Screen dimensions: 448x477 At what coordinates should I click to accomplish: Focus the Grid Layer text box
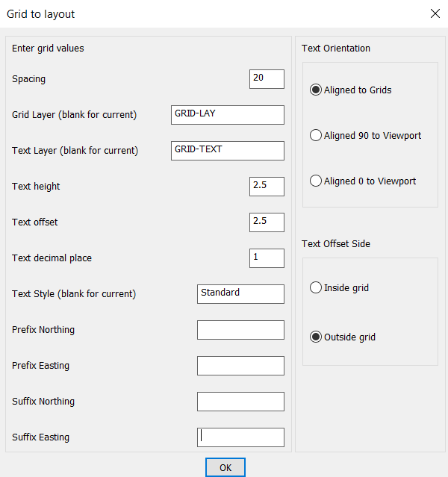pos(227,115)
